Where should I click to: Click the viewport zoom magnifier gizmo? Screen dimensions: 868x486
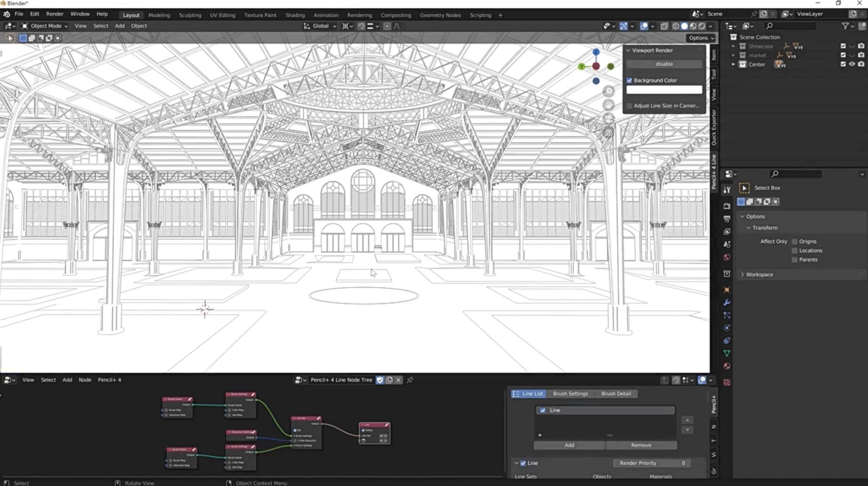point(608,91)
